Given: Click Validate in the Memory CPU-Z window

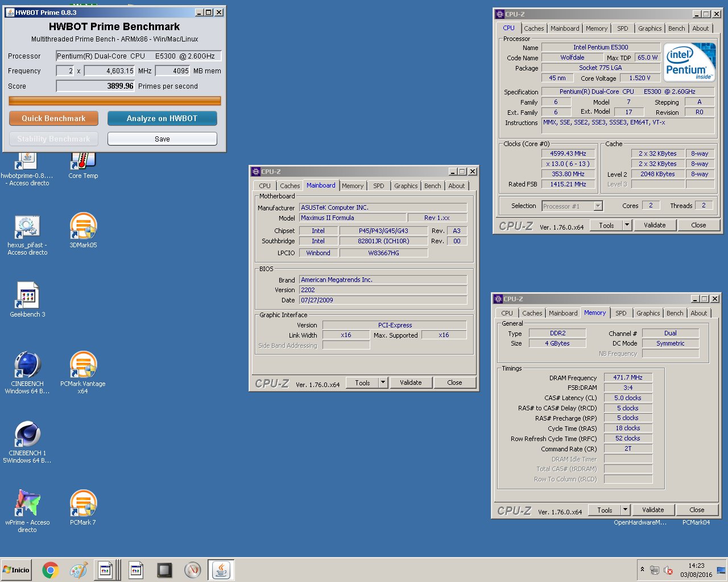Looking at the screenshot, I should (653, 510).
